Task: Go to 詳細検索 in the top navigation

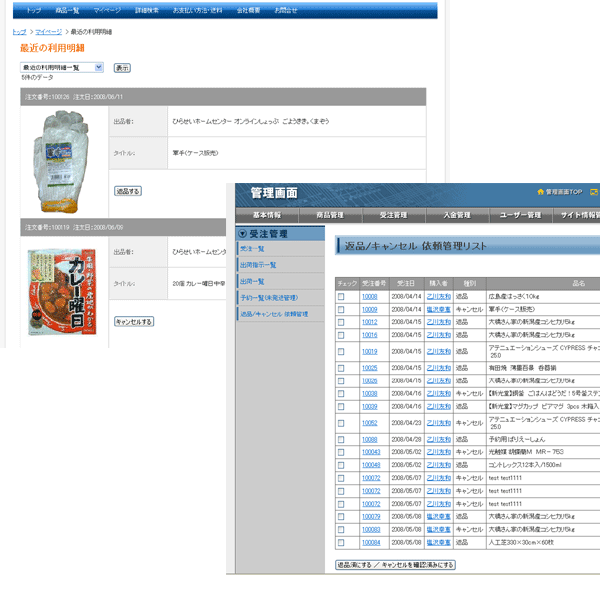Action: (x=147, y=10)
